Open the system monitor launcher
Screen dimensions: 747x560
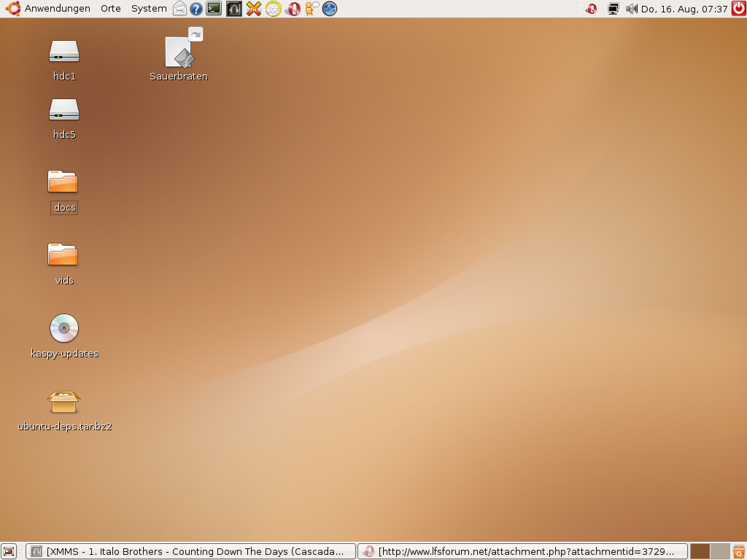point(330,9)
